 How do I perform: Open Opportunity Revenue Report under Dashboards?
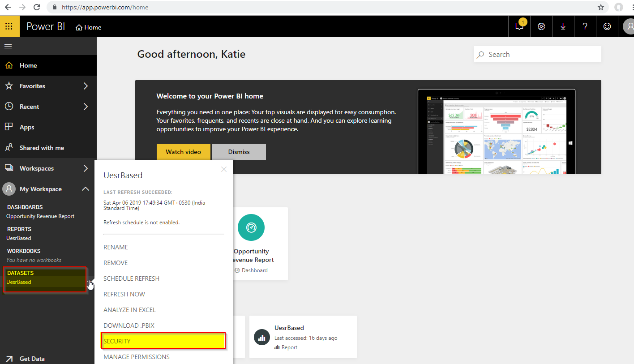click(40, 216)
